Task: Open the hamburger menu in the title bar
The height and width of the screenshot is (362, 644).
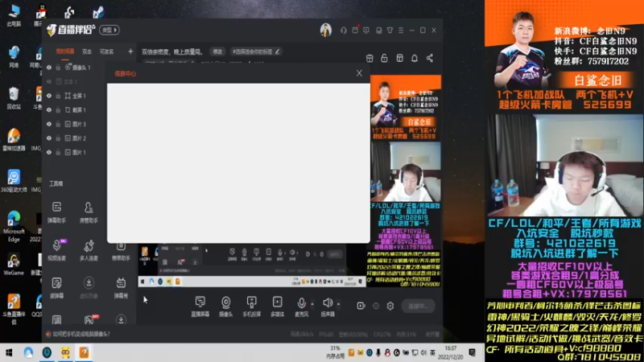Action: click(x=401, y=31)
